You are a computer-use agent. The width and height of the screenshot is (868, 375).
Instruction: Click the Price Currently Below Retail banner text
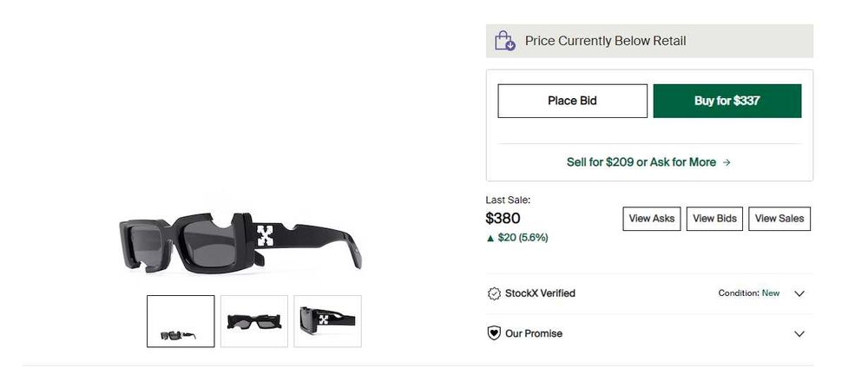pyautogui.click(x=605, y=41)
